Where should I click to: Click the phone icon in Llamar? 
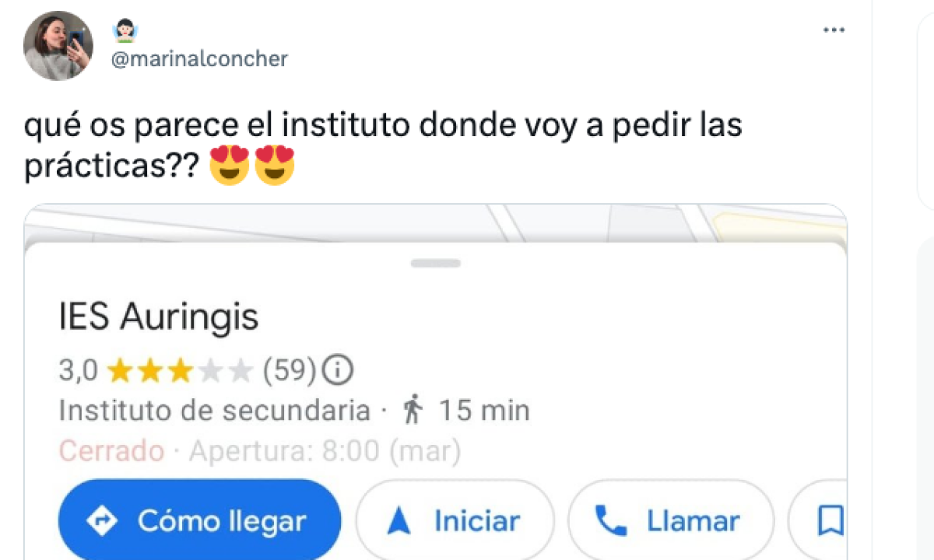click(611, 521)
